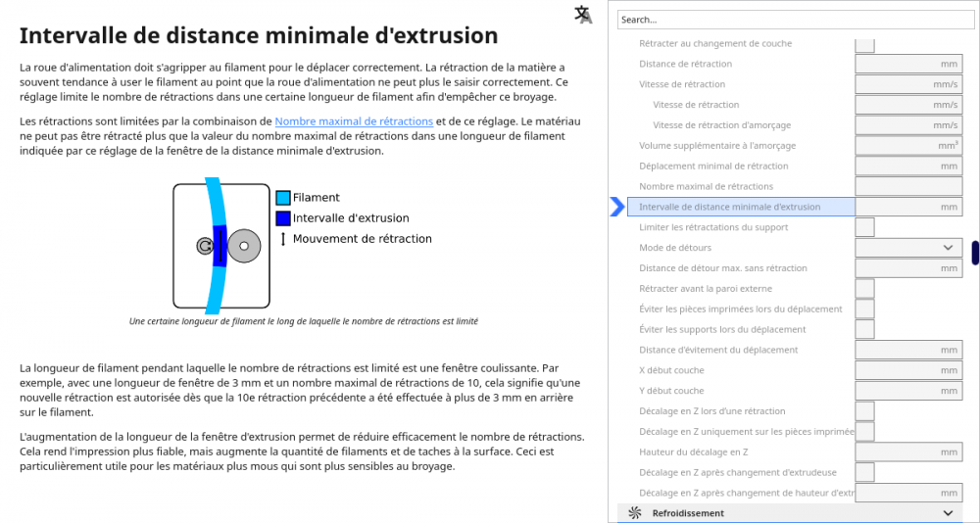Toggle Rétracter au changement de couche checkbox
Image resolution: width=980 pixels, height=523 pixels.
(x=864, y=44)
